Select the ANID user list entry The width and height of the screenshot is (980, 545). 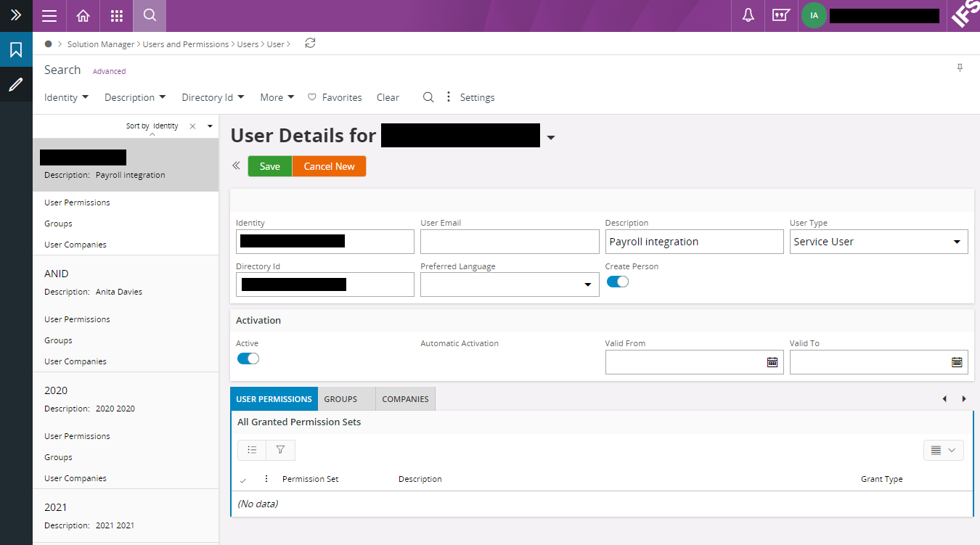[x=126, y=282]
